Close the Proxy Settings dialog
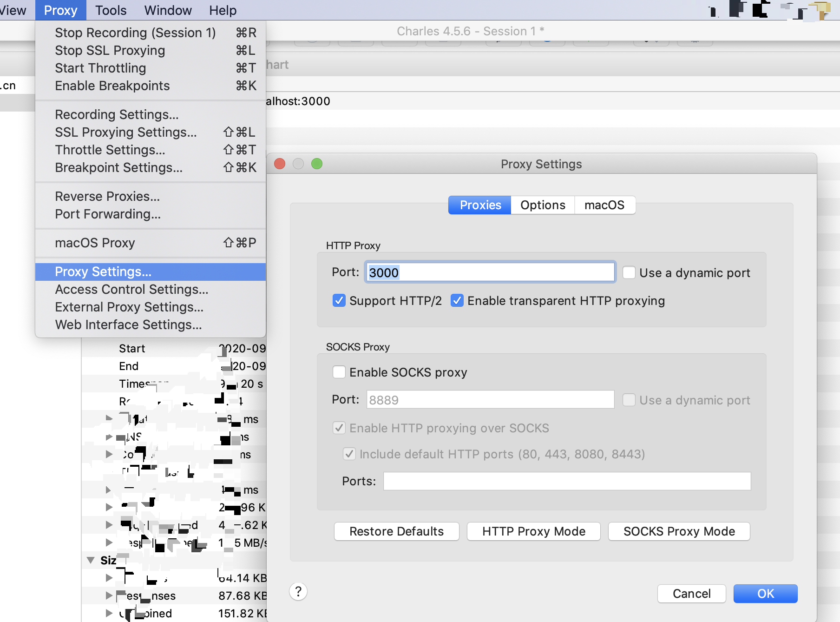The height and width of the screenshot is (622, 840). (280, 164)
